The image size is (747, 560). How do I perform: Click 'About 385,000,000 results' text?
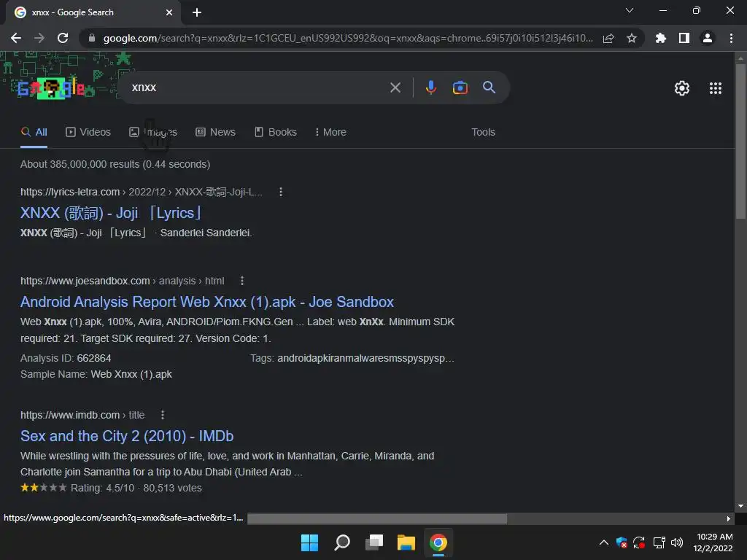[115, 164]
